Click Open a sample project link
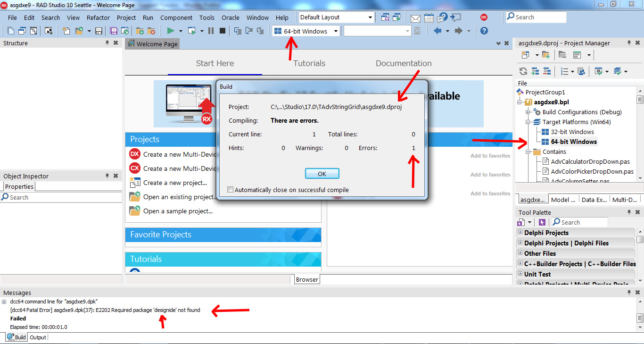Viewport: 644px width, 344px height. tap(178, 211)
